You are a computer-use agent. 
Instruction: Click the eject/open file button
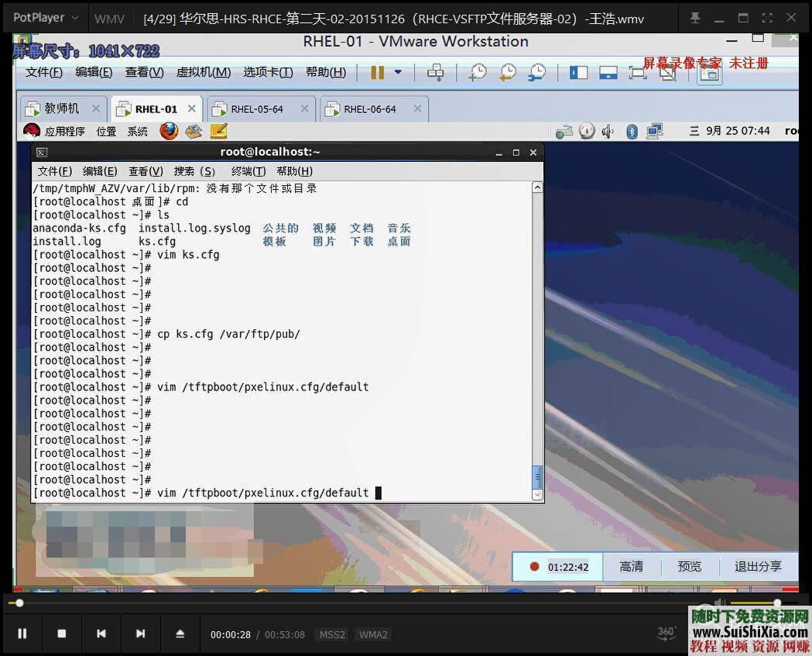pos(180,634)
